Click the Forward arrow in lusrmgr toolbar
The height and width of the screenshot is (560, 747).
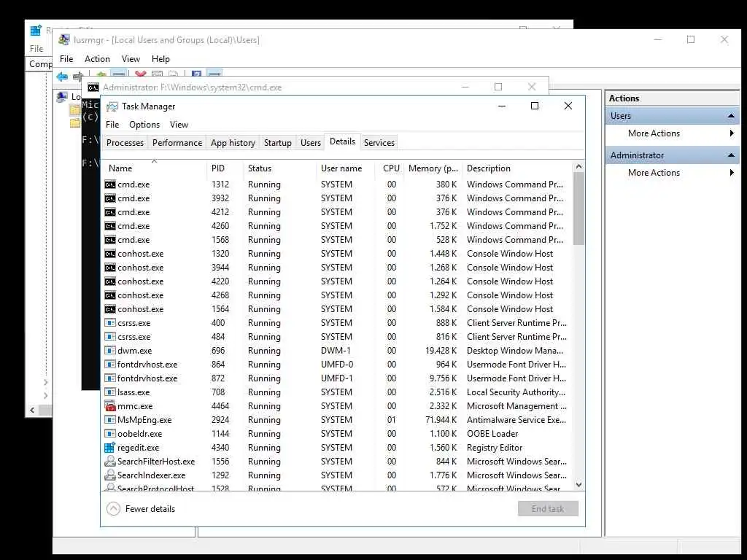tap(78, 76)
